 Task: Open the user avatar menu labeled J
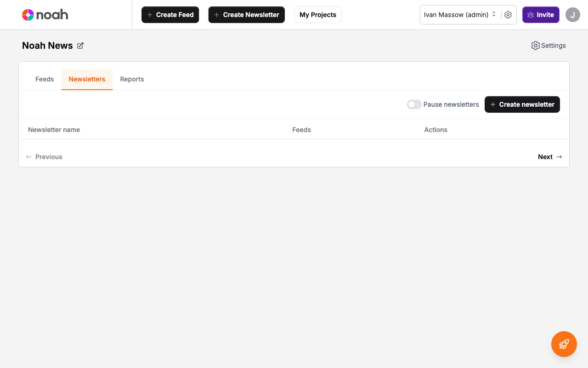[572, 15]
